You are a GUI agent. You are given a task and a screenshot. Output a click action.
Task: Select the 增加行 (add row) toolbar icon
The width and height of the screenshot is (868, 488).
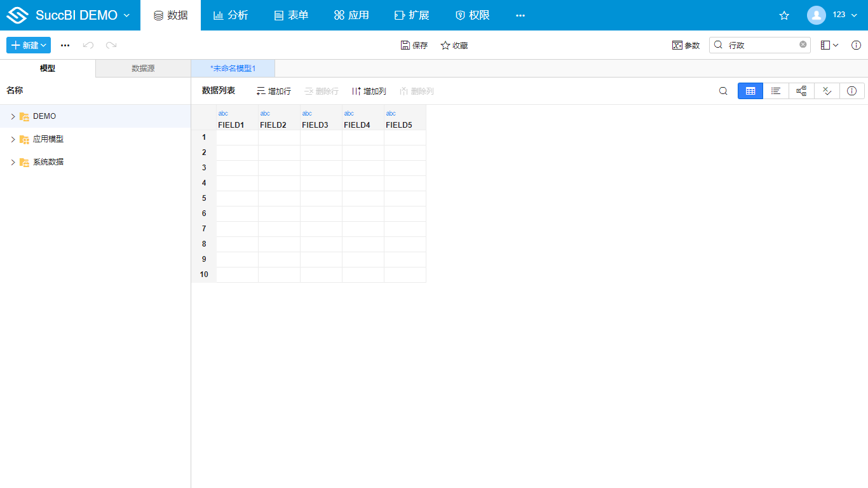273,90
